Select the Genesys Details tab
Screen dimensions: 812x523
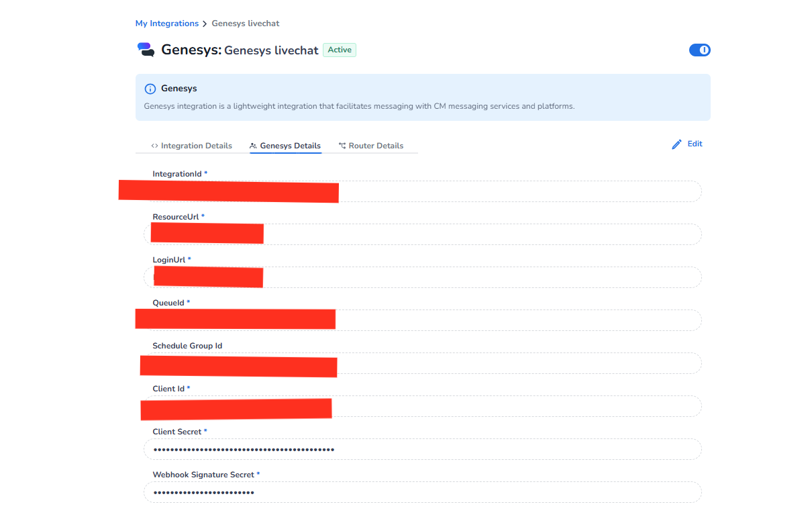(x=285, y=146)
